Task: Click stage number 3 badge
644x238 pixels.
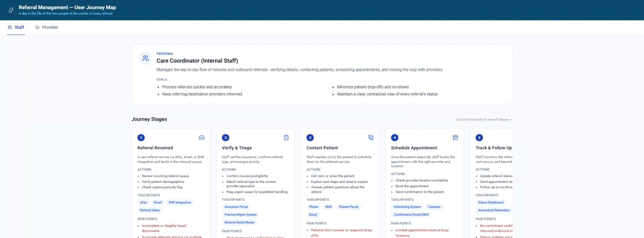Action: point(310,137)
